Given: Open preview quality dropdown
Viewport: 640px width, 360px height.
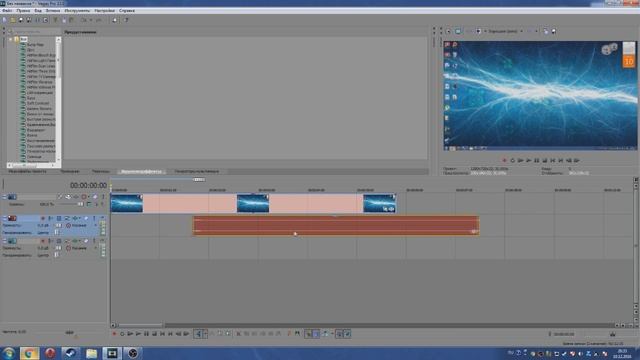Looking at the screenshot, I should tap(505, 31).
